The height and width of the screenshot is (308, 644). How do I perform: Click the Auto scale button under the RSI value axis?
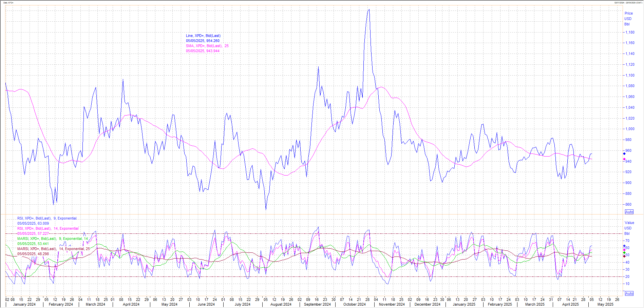(x=629, y=293)
